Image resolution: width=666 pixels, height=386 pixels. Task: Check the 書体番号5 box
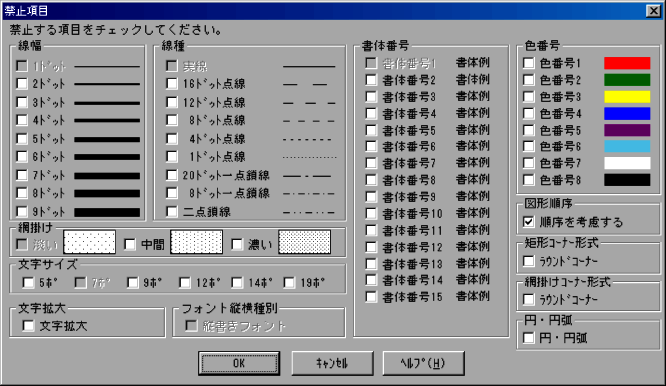371,130
